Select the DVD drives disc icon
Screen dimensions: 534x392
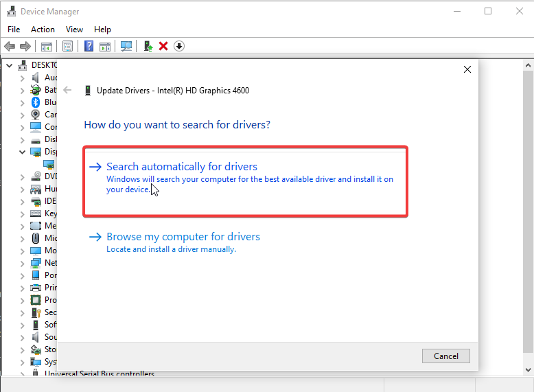tap(36, 176)
